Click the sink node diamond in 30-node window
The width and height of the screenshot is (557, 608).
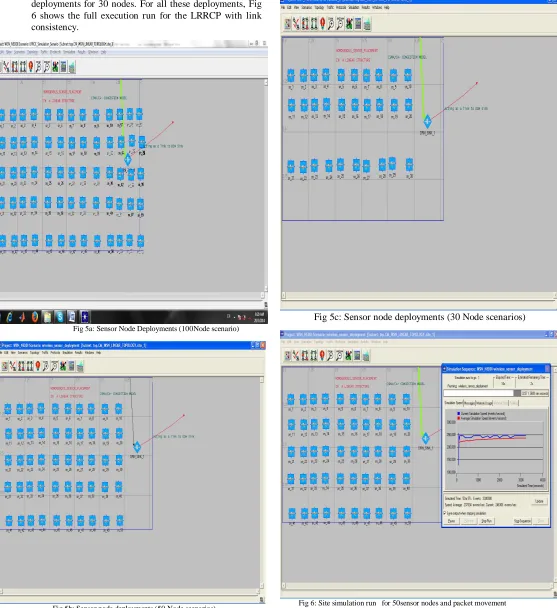(427, 121)
